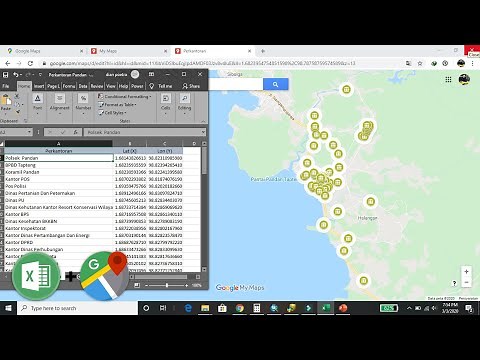Screen dimensions: 480x360
Task: Open the Chrome three-dot menu
Action: pyautogui.click(x=473, y=63)
